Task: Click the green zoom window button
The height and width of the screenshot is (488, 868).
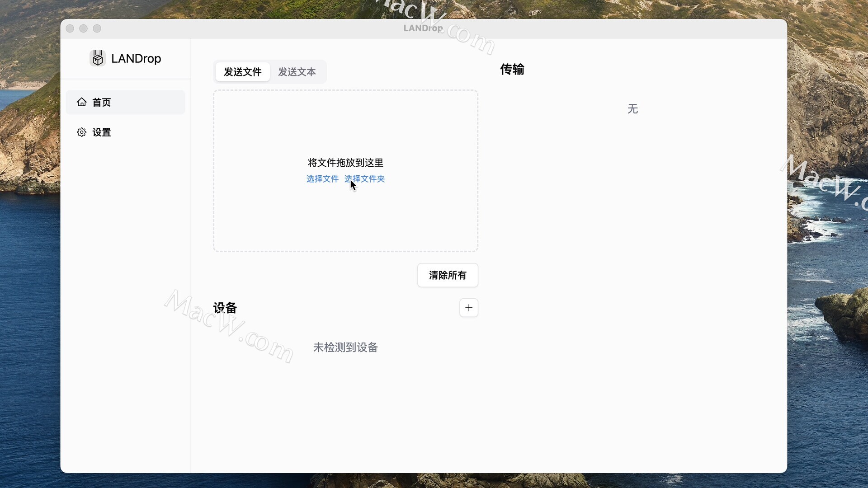Action: pyautogui.click(x=97, y=28)
